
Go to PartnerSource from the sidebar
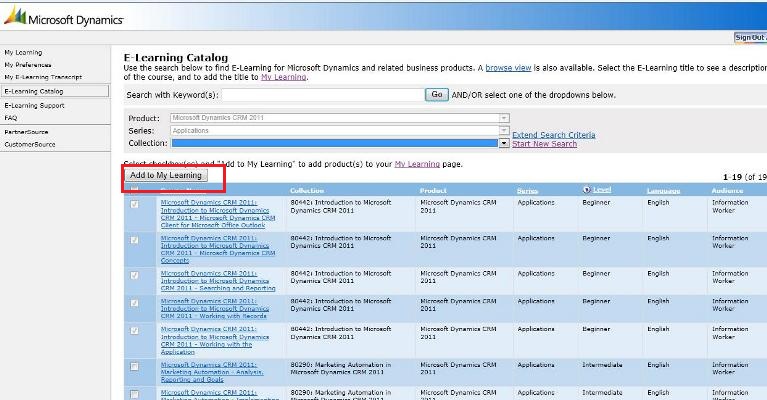click(26, 132)
